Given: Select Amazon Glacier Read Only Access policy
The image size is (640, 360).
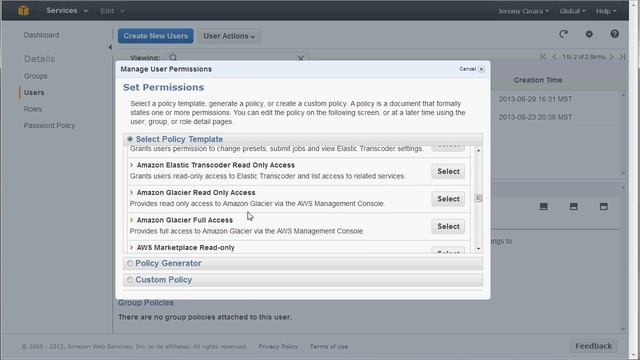Looking at the screenshot, I should click(x=448, y=199).
